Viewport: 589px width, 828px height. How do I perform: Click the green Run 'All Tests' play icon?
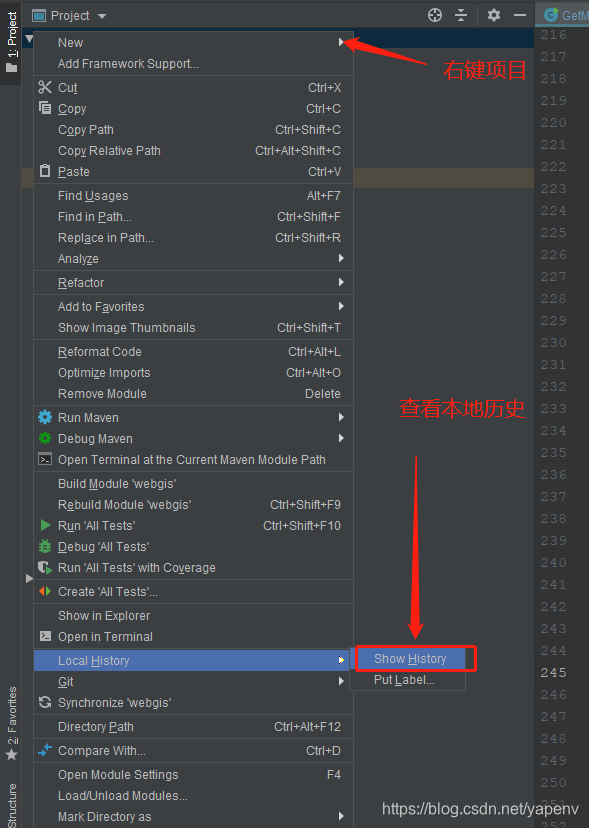pyautogui.click(x=45, y=525)
